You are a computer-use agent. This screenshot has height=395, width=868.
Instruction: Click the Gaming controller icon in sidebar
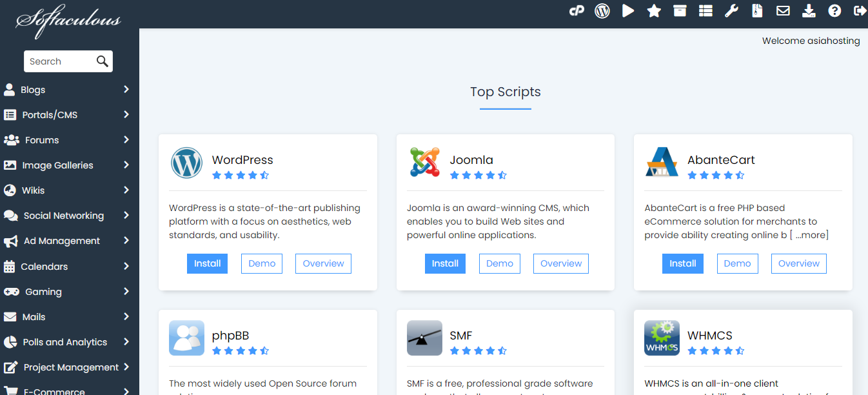coord(11,292)
